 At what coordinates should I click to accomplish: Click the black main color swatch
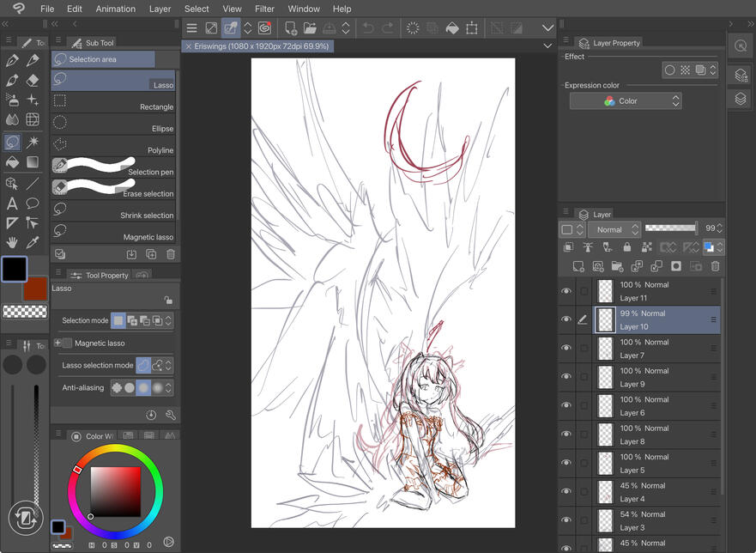(x=14, y=269)
